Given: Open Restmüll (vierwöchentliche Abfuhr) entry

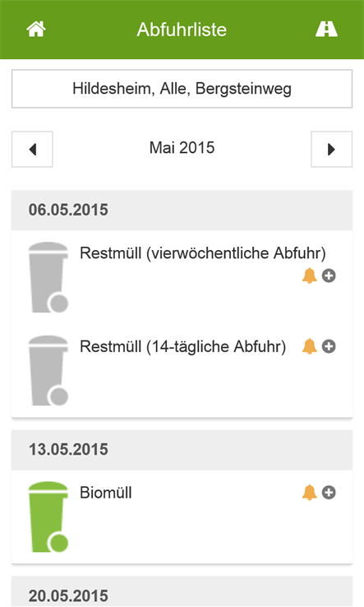Looking at the screenshot, I should (203, 253).
